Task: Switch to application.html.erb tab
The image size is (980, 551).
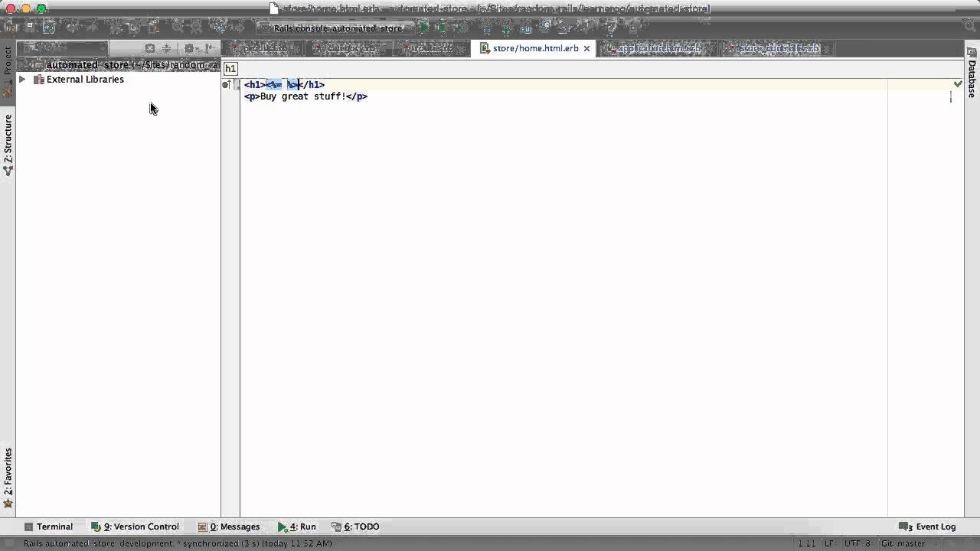Action: [x=658, y=48]
